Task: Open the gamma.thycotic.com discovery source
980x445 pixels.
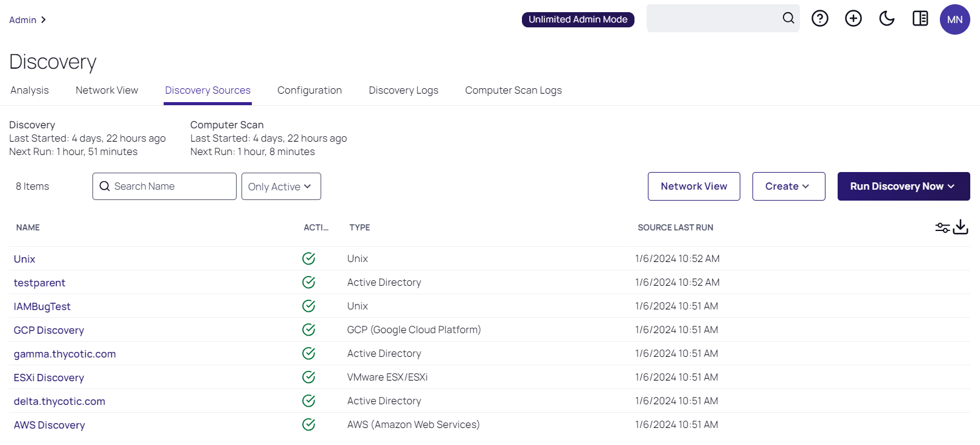Action: [64, 354]
